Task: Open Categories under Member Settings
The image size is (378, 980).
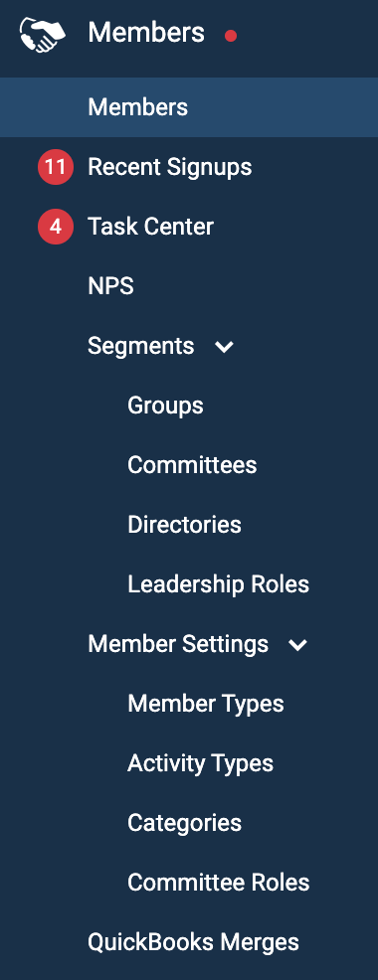Action: click(185, 823)
